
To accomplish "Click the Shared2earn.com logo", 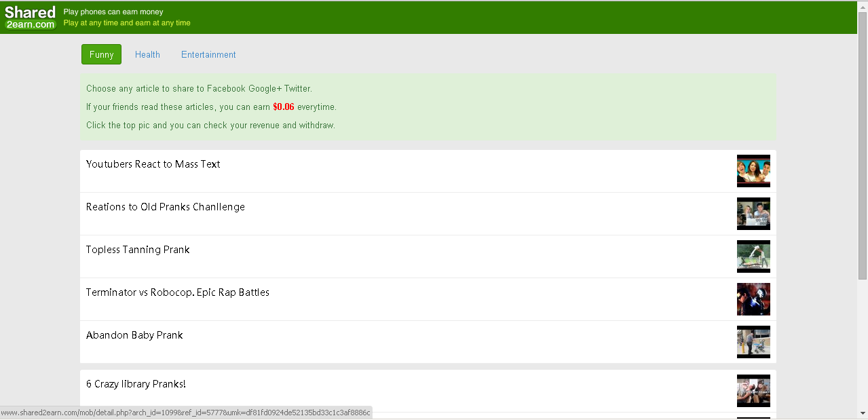I will click(30, 18).
